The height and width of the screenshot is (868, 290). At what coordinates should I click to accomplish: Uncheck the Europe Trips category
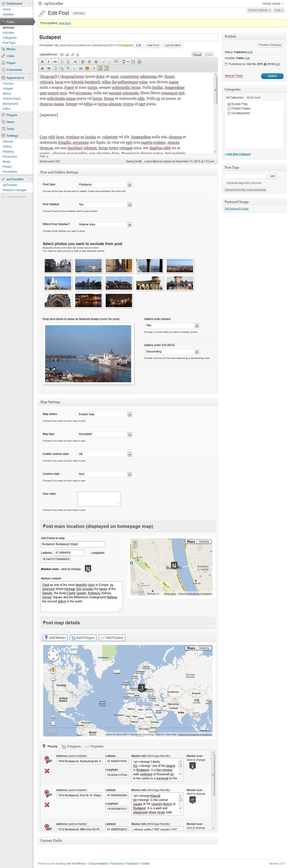click(229, 104)
